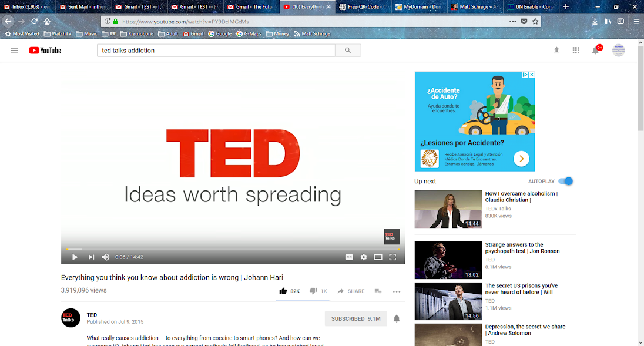644x346 pixels.
Task: Toggle channel notification bell beside Subscribed
Action: point(397,318)
